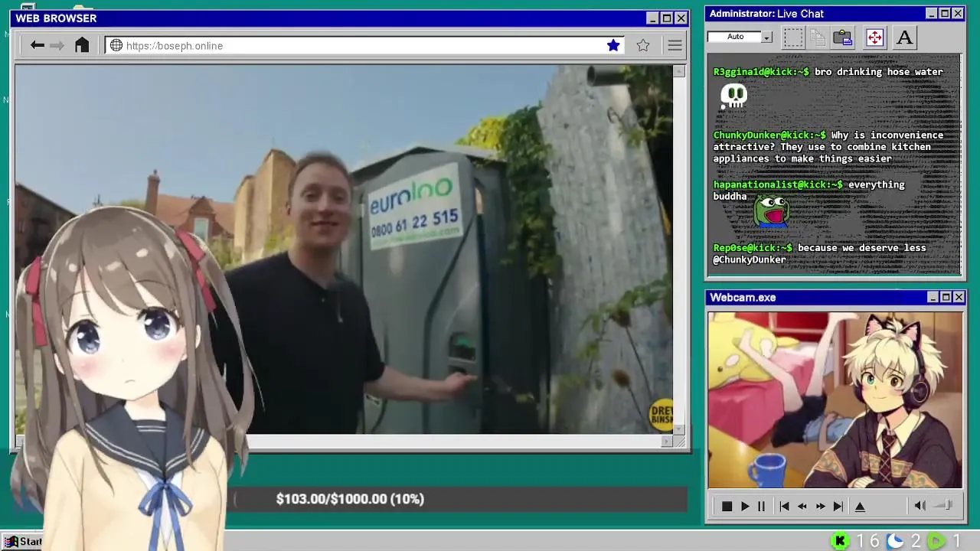Fast forward in the Webcam.exe player
This screenshot has width=980, height=551.
pyautogui.click(x=820, y=506)
